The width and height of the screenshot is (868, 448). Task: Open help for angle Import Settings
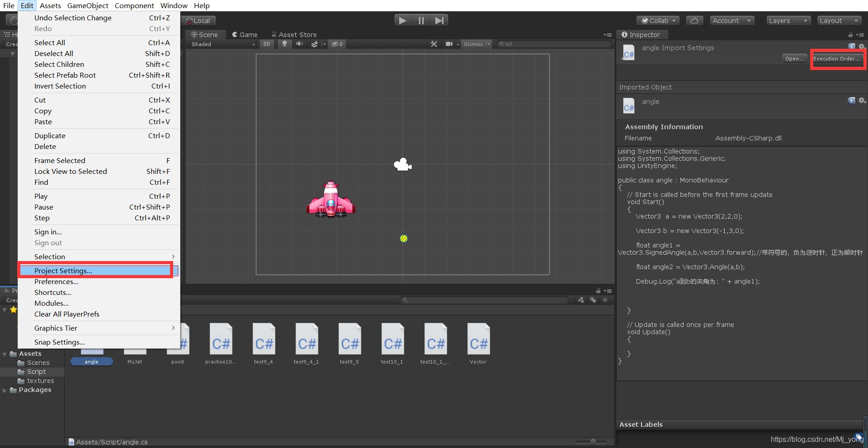(x=852, y=47)
